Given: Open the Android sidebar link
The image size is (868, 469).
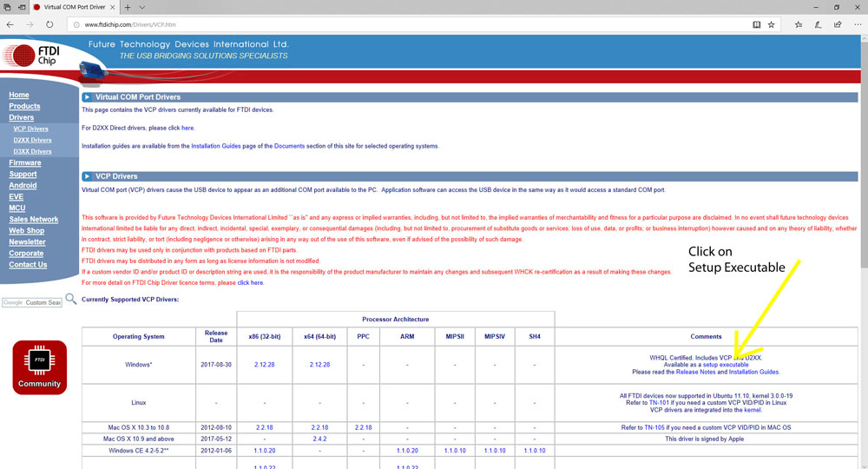Looking at the screenshot, I should 23,186.
